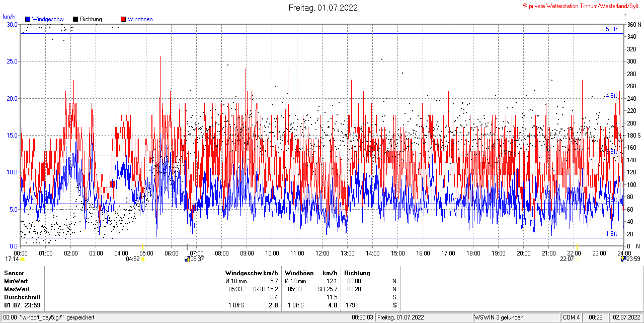Click the 30.0 speed axis label

click(12, 24)
